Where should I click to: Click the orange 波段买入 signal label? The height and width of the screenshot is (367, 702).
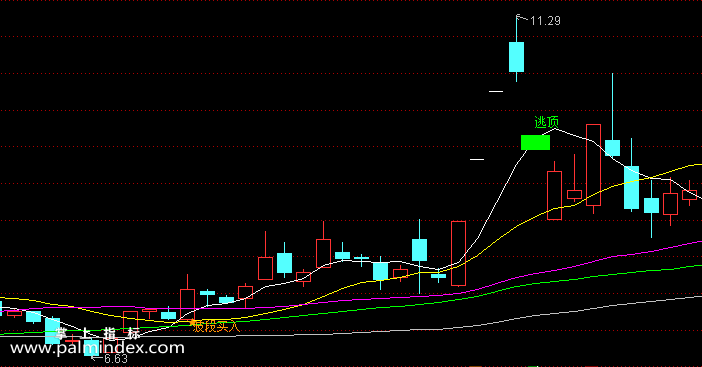click(217, 327)
